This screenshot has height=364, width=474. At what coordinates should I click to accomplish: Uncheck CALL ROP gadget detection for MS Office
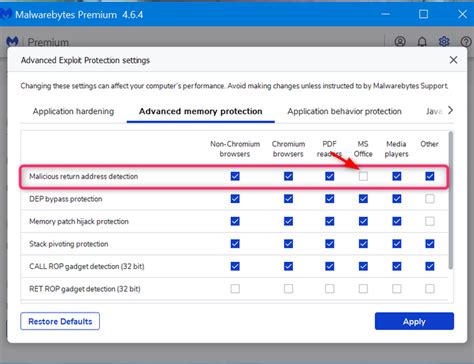pyautogui.click(x=363, y=266)
